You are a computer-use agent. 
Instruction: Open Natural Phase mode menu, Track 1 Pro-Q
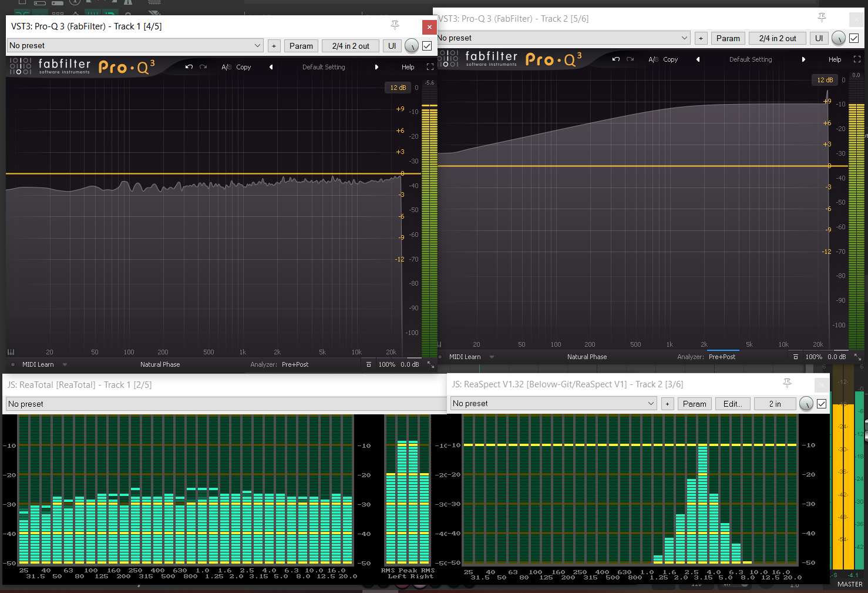point(160,364)
